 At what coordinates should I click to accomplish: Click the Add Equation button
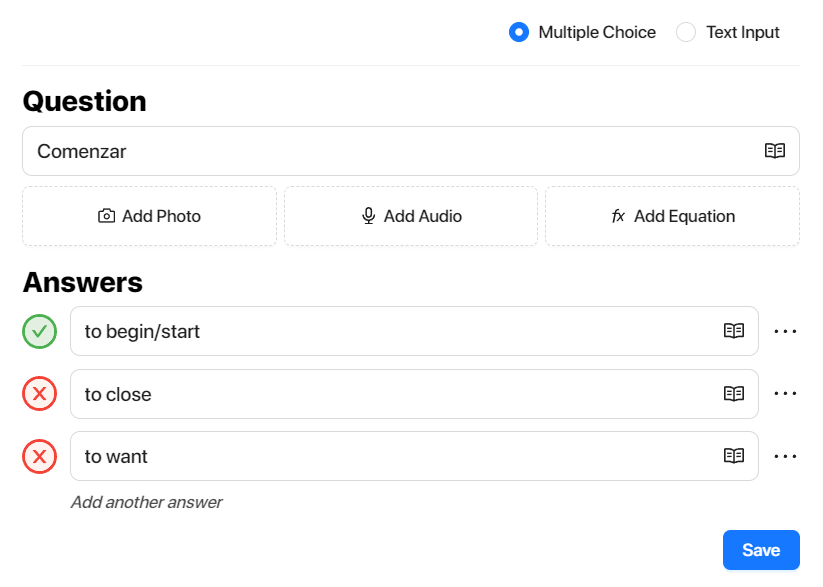672,216
